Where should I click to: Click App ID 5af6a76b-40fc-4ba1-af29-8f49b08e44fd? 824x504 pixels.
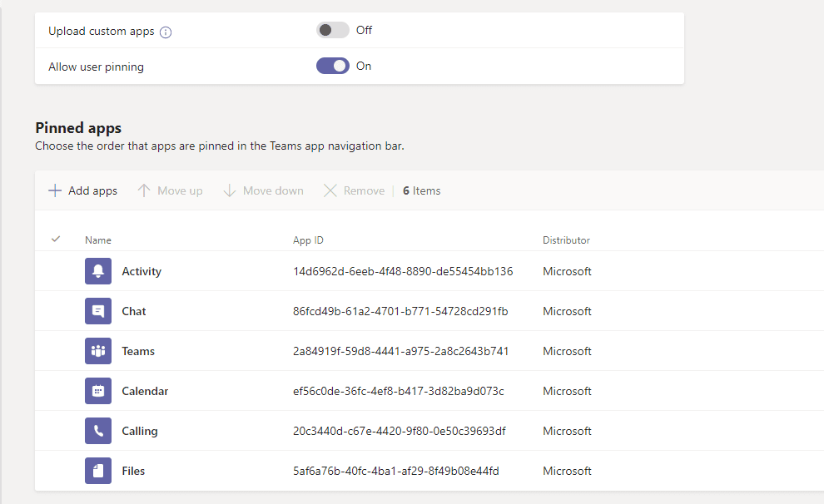(396, 471)
